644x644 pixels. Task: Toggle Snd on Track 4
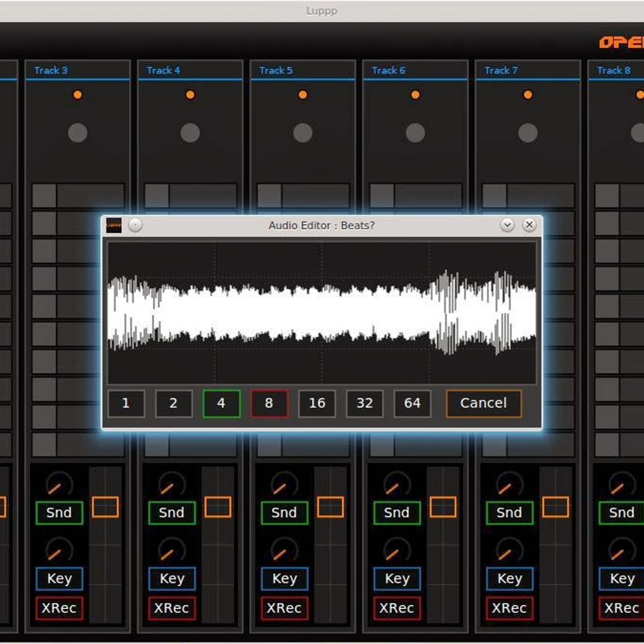coord(172,513)
